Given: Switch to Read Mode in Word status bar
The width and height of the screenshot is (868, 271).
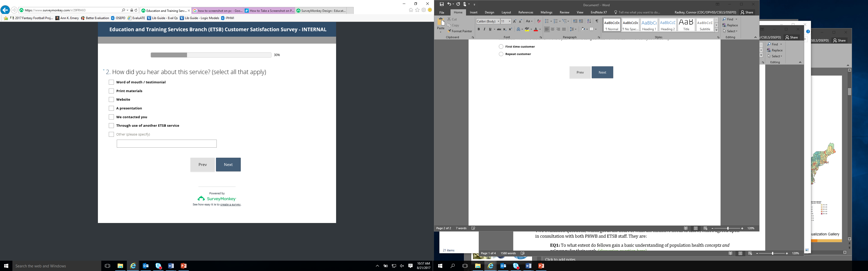Looking at the screenshot, I should pos(686,228).
